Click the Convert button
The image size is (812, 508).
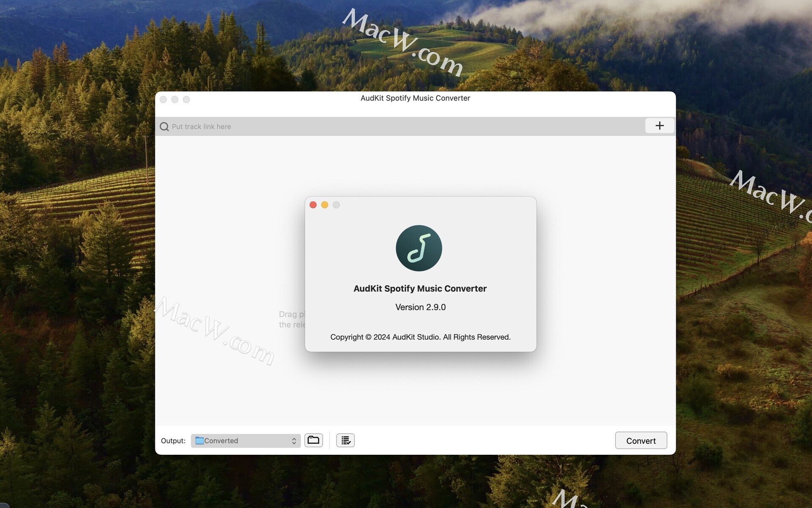pos(641,440)
